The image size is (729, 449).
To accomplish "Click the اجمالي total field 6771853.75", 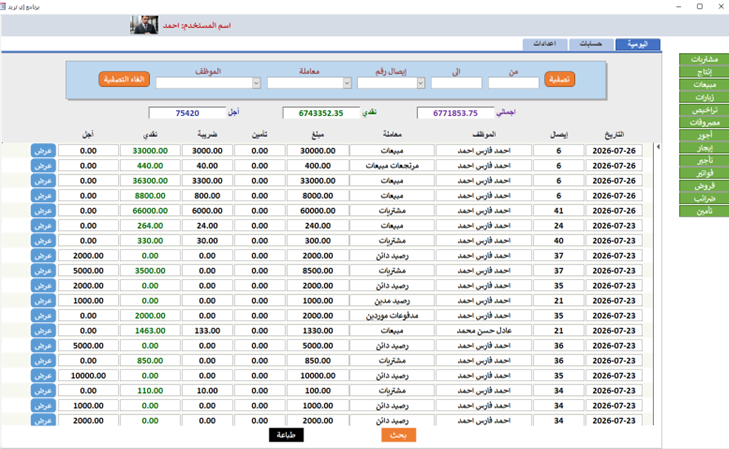I will point(456,113).
